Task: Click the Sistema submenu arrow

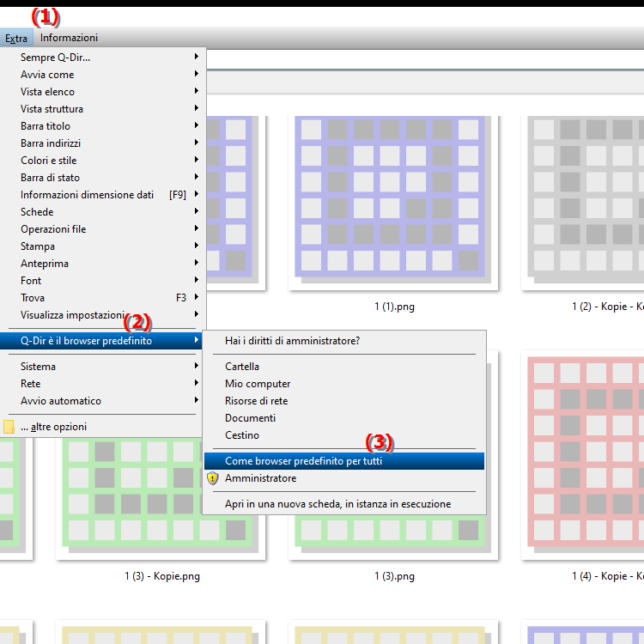Action: pos(197,366)
